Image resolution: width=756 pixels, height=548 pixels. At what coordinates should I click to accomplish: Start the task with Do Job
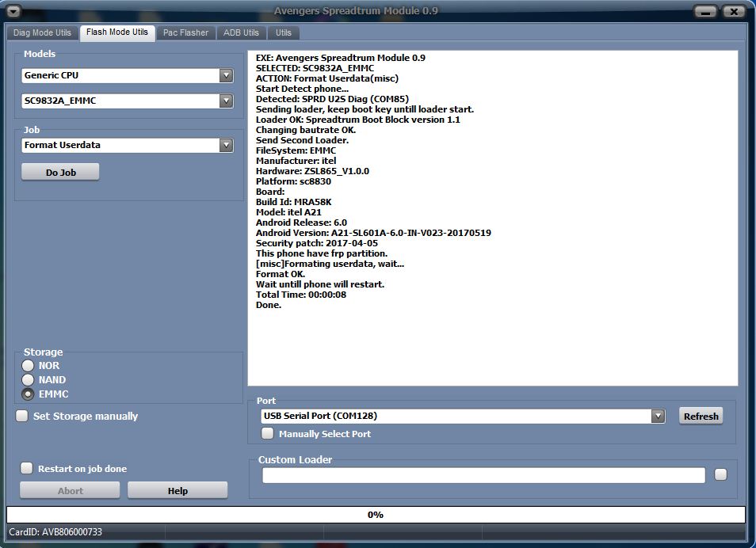coord(60,172)
